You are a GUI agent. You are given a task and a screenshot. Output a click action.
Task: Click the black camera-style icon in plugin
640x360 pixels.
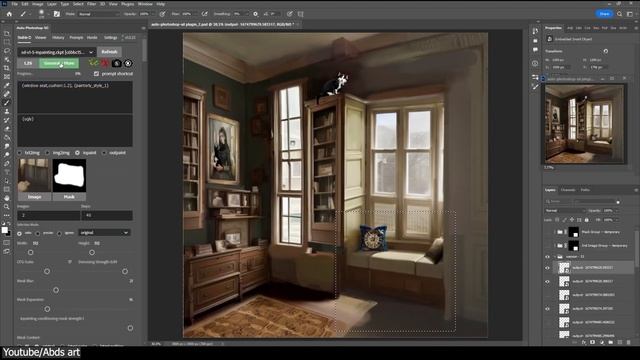tap(116, 63)
